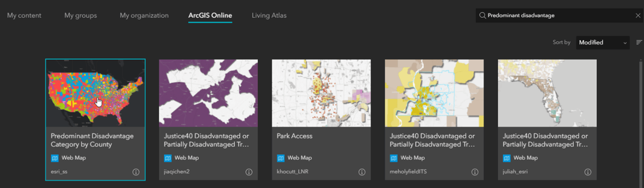Click the Predominant disadvantage search field

click(x=560, y=15)
